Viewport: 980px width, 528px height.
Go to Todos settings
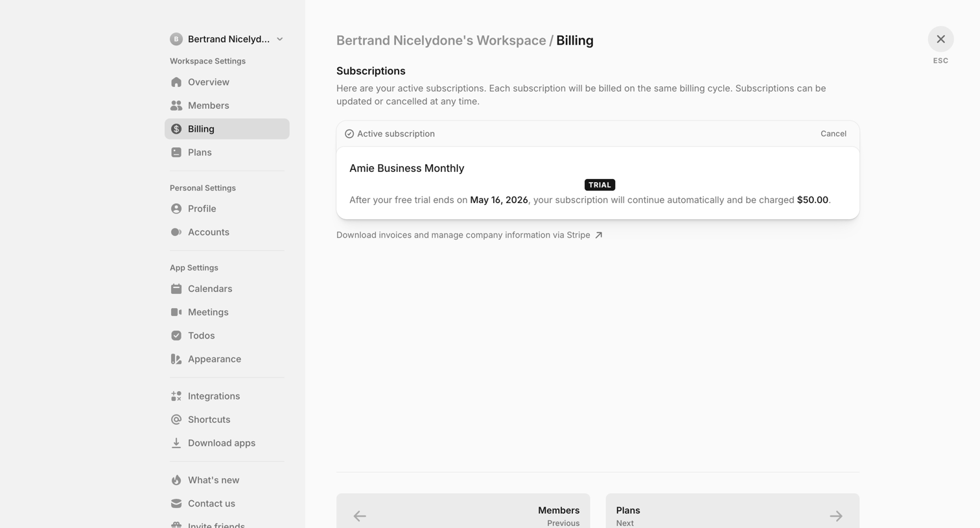click(227, 335)
